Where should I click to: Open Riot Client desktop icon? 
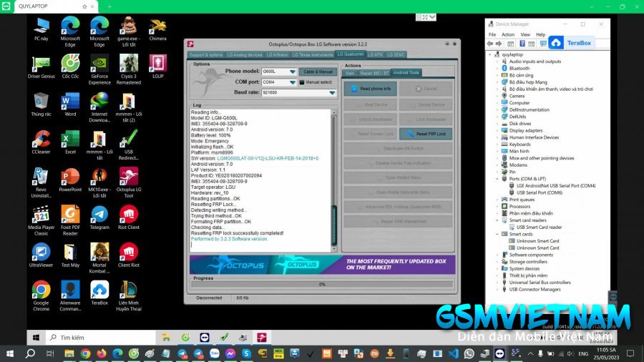tap(129, 217)
